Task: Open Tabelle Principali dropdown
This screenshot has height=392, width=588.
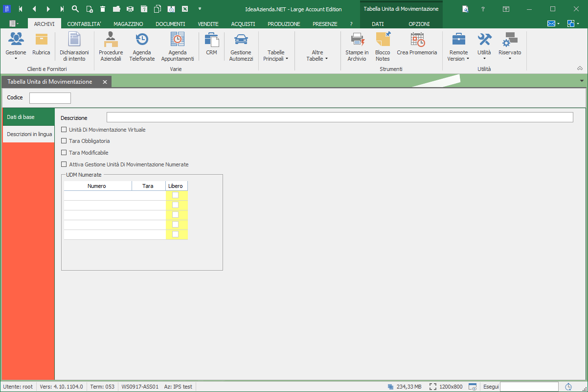Action: [x=276, y=55]
